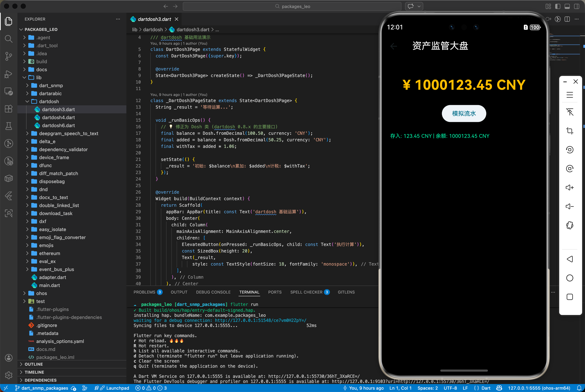Open the Extensions view icon

click(9, 109)
